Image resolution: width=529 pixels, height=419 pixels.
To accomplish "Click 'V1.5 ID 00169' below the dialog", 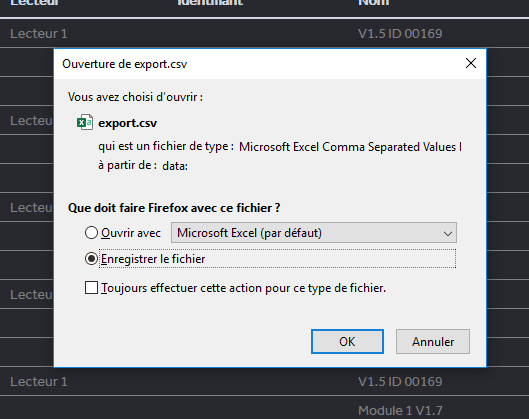I will [400, 382].
